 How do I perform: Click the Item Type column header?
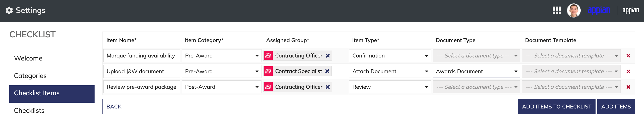[366, 40]
